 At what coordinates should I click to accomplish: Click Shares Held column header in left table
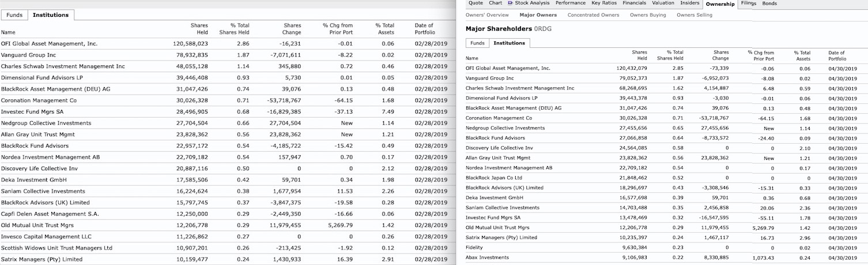[199, 29]
